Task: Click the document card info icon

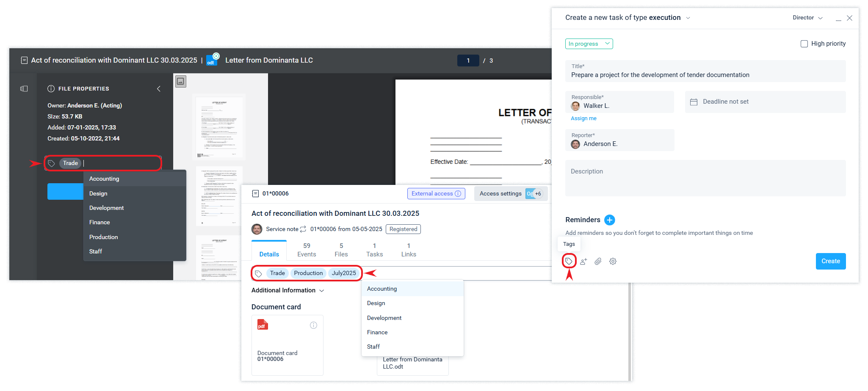Action: (313, 325)
